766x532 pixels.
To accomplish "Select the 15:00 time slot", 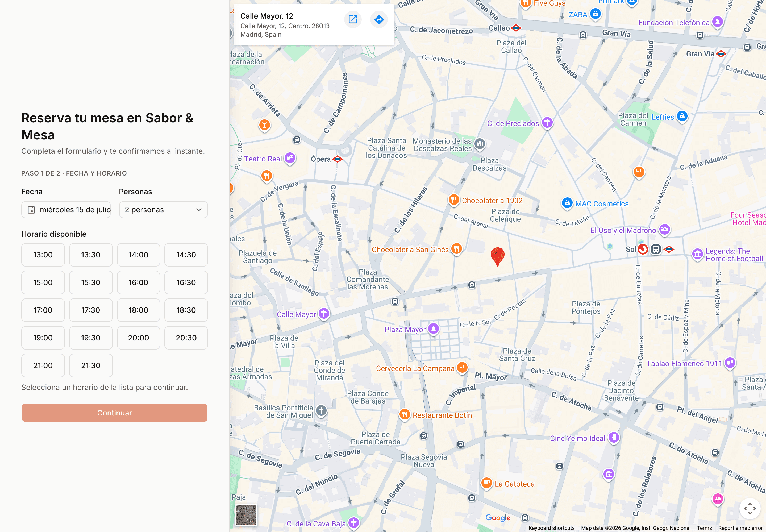I will (x=43, y=282).
